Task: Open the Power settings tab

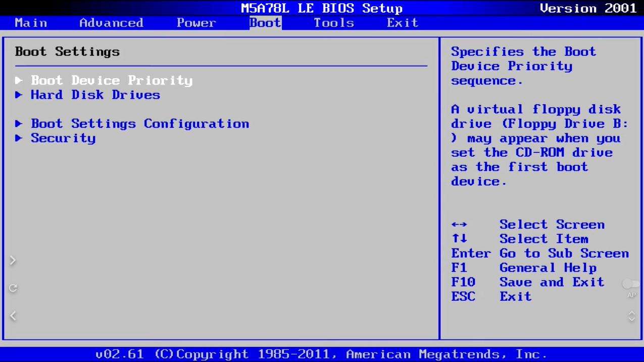Action: point(196,22)
